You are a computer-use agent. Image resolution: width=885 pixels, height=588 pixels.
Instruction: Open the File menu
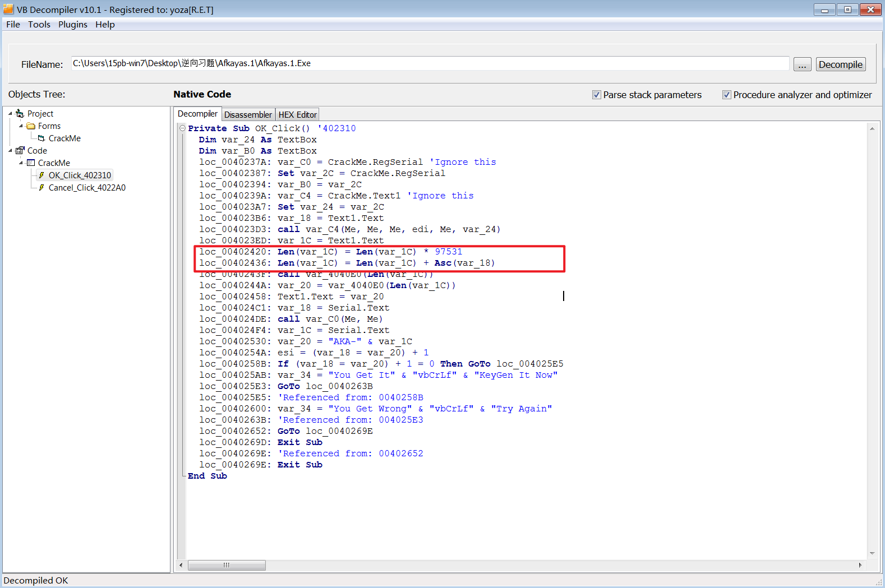point(13,25)
